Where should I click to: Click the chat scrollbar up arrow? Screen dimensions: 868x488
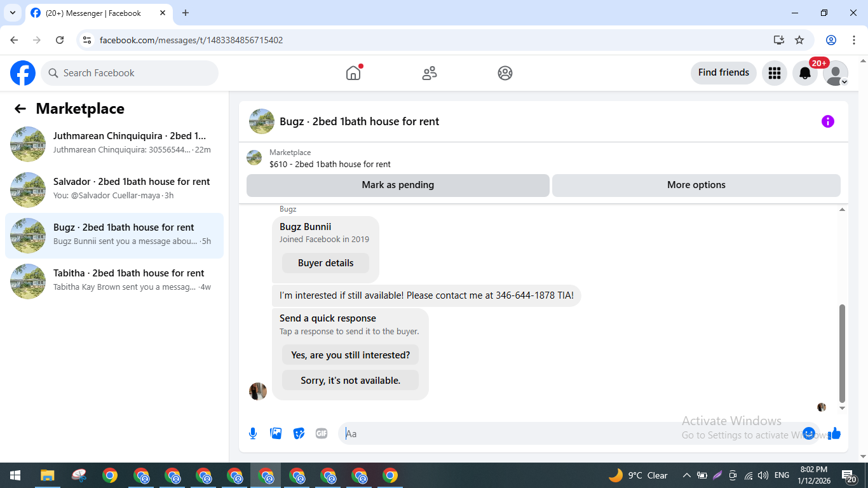point(842,210)
